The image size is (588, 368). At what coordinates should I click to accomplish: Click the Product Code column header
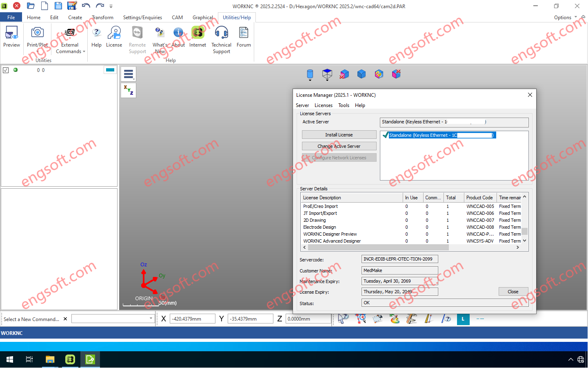click(x=481, y=198)
